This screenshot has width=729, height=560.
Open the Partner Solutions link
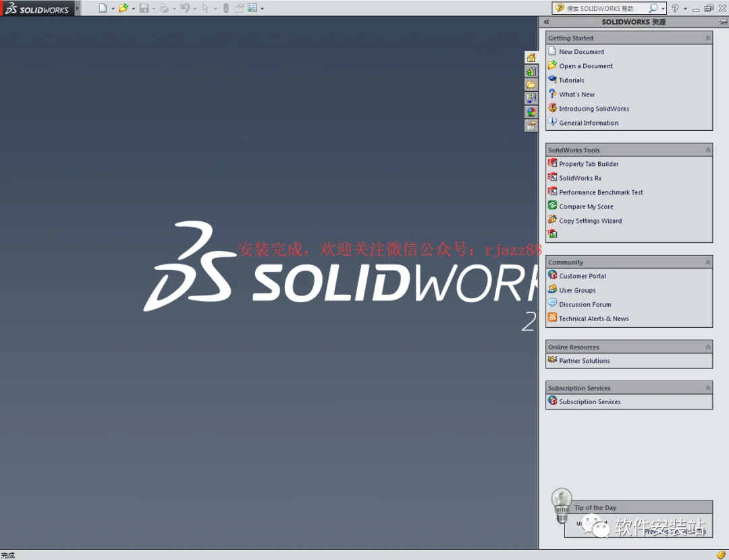(x=584, y=361)
